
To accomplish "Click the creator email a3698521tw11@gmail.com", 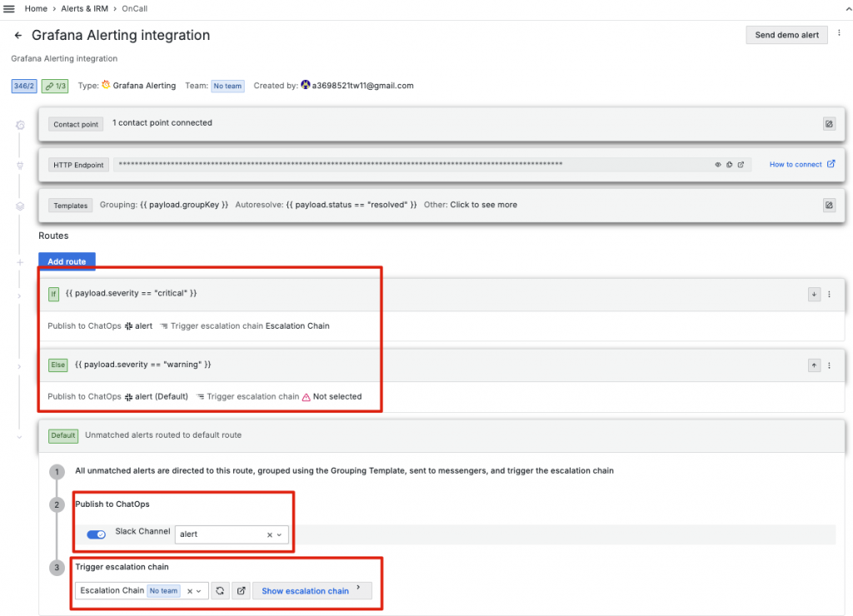I will (362, 86).
